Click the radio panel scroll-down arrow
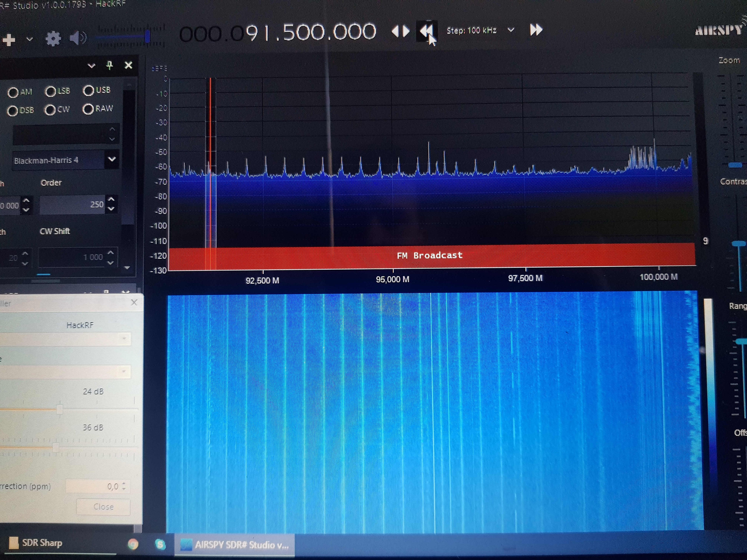Image resolution: width=747 pixels, height=560 pixels. [x=127, y=268]
